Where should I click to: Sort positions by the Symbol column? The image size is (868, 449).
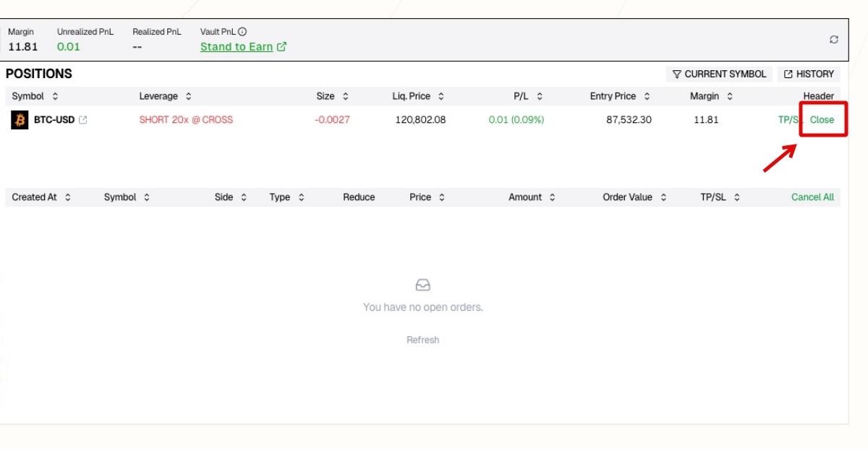[x=35, y=96]
